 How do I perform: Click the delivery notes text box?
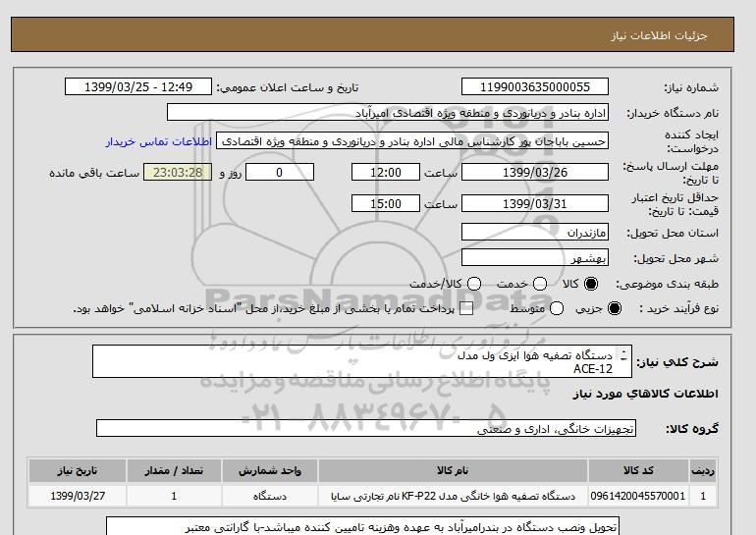click(362, 526)
